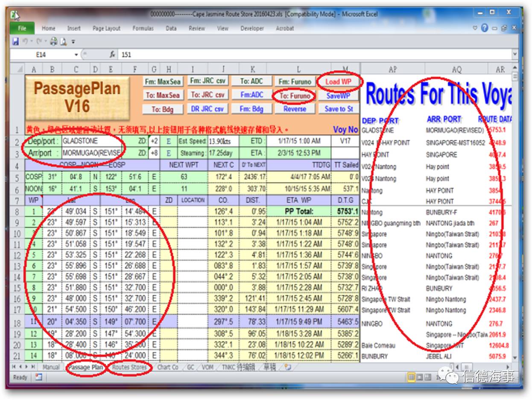Click the Fm: Furuno button

pos(295,81)
